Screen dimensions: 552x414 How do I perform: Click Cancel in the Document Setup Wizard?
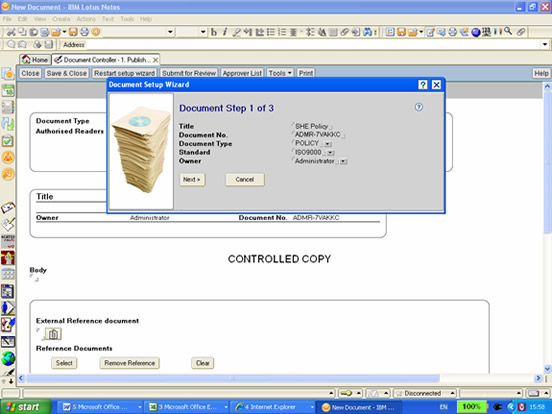[245, 180]
